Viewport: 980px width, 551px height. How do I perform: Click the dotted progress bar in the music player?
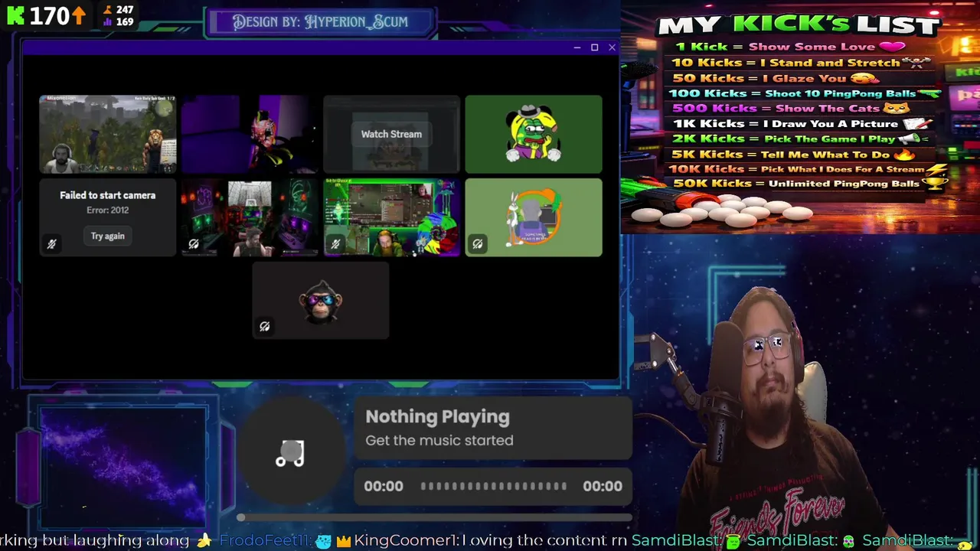coord(494,486)
